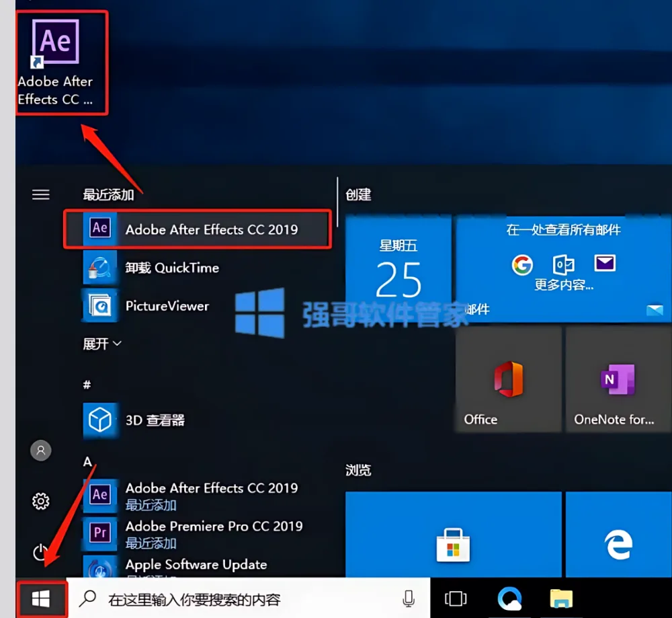Image resolution: width=672 pixels, height=618 pixels.
Task: Click the 更多内容 text in mail tile
Action: pyautogui.click(x=564, y=284)
